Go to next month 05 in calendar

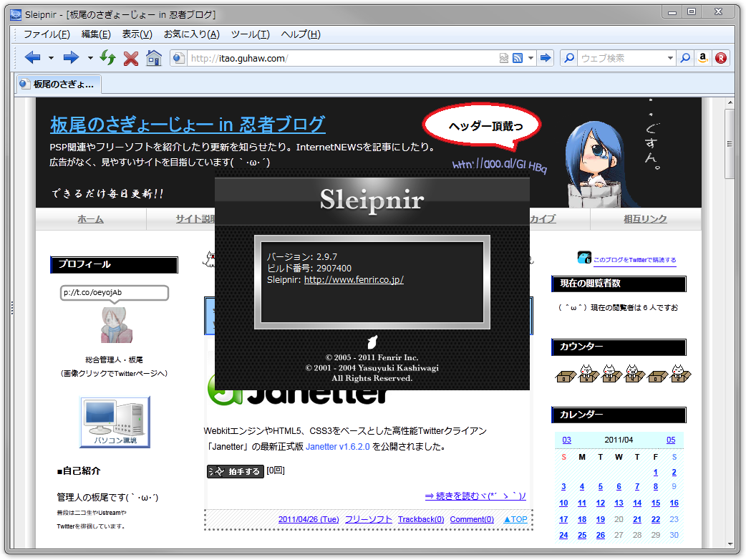tap(671, 440)
